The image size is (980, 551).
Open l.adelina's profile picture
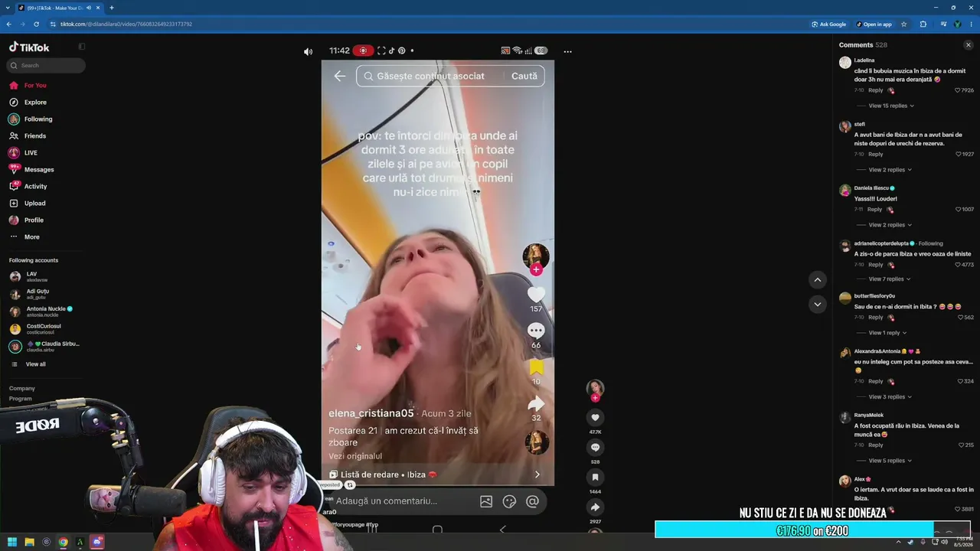(845, 63)
